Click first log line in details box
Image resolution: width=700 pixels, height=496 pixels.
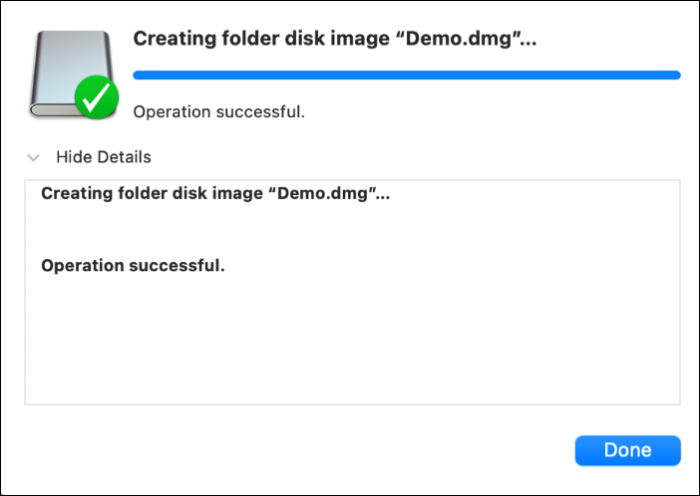[x=215, y=193]
